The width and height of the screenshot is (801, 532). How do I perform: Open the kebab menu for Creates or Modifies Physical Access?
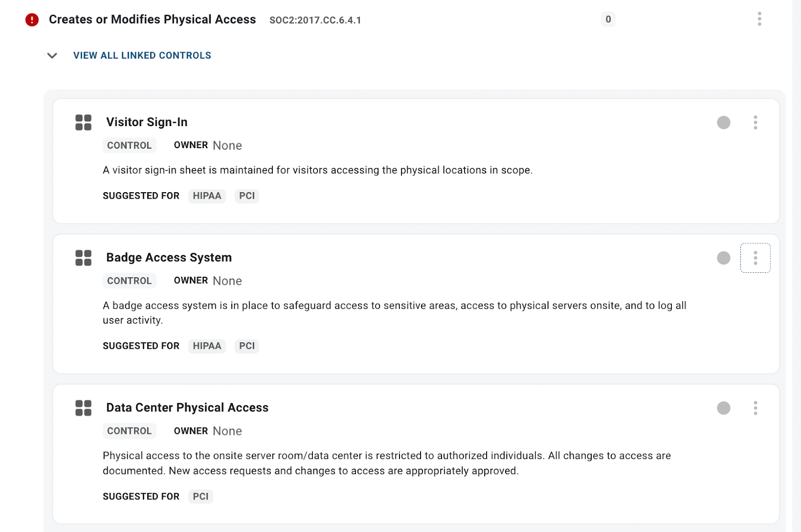pos(759,19)
